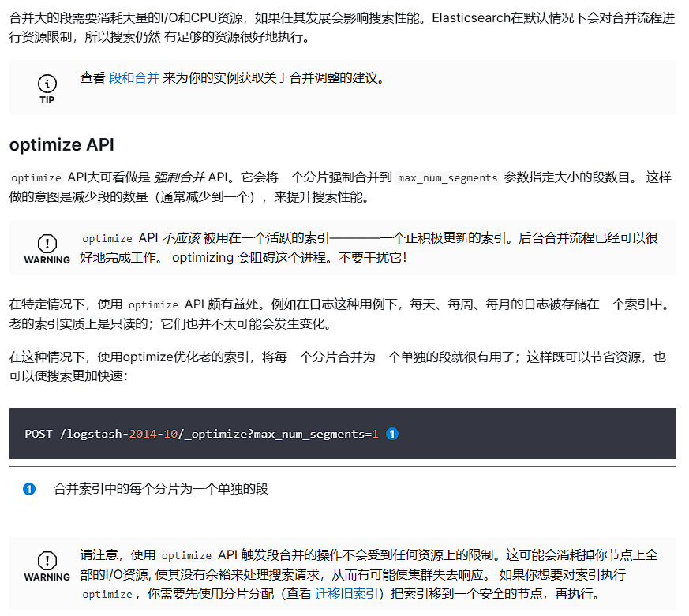Click the italic 强制合并 text

pos(179,177)
